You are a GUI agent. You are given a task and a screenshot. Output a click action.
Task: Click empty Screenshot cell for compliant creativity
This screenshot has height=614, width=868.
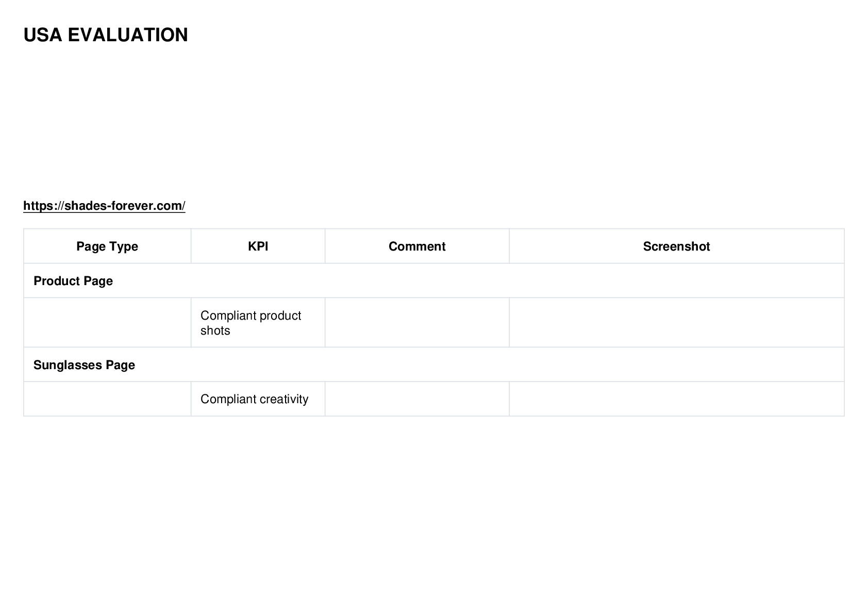(676, 399)
